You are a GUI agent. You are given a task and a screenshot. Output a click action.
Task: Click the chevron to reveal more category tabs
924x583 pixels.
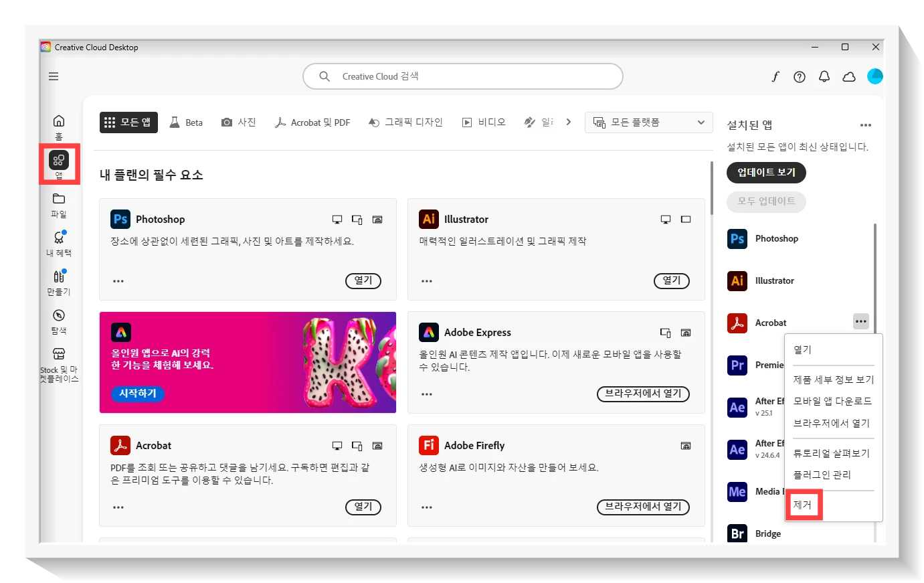(x=569, y=122)
